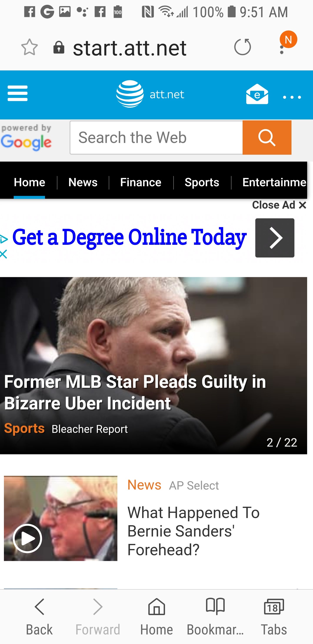
Task: Play the Bernie Sanders video
Action: (27, 538)
